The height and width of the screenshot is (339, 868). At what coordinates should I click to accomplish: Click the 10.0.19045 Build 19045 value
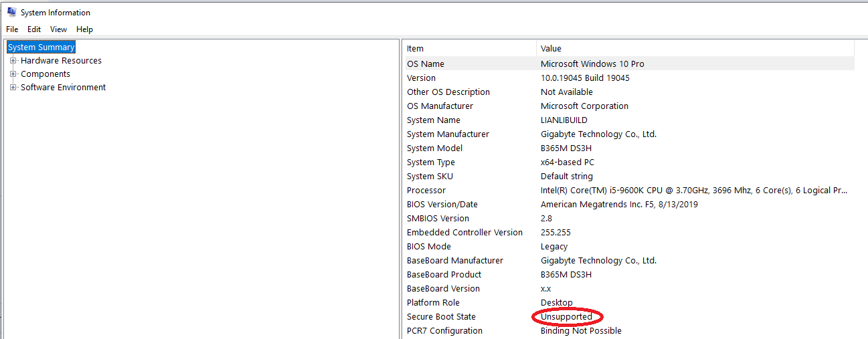(585, 78)
